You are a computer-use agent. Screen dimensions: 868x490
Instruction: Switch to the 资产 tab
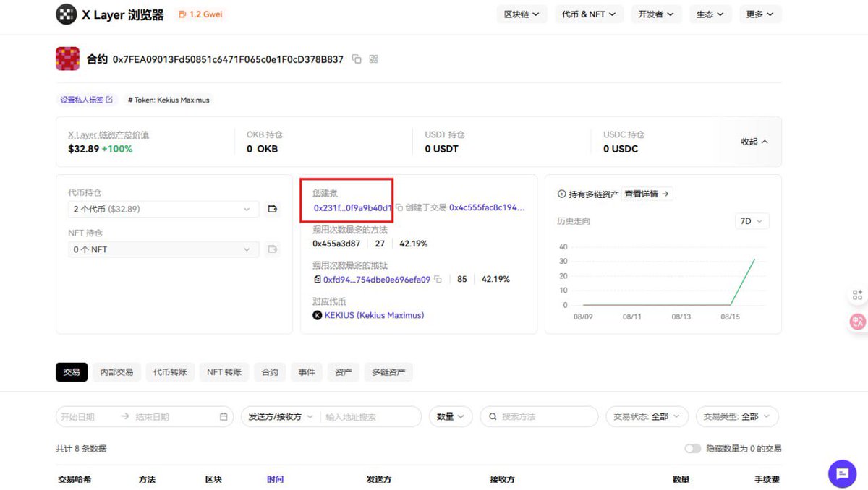point(344,372)
